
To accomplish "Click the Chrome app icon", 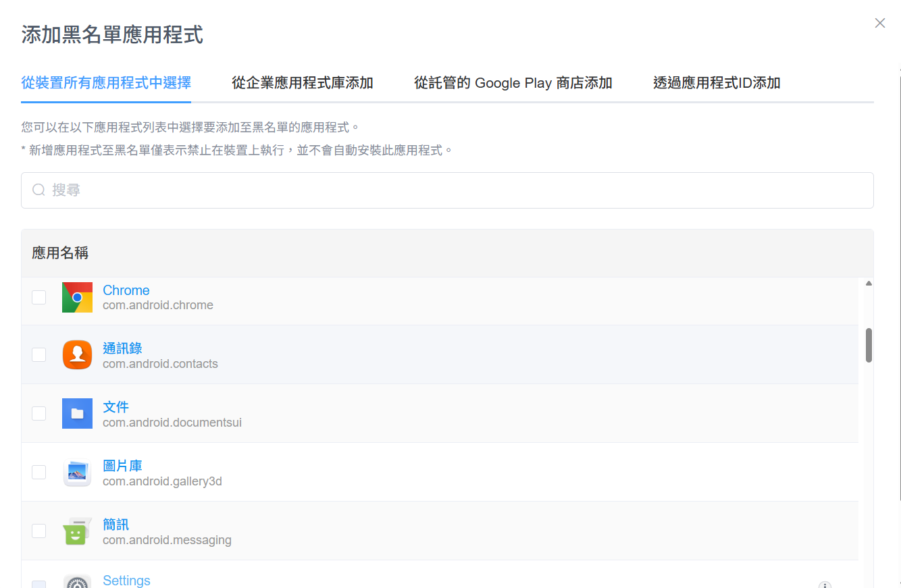I will point(77,297).
